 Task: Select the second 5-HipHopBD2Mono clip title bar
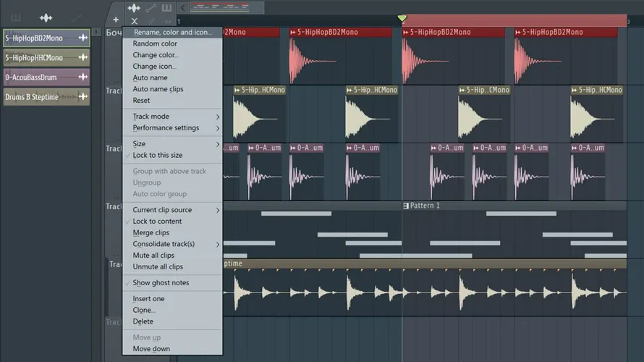coord(341,32)
